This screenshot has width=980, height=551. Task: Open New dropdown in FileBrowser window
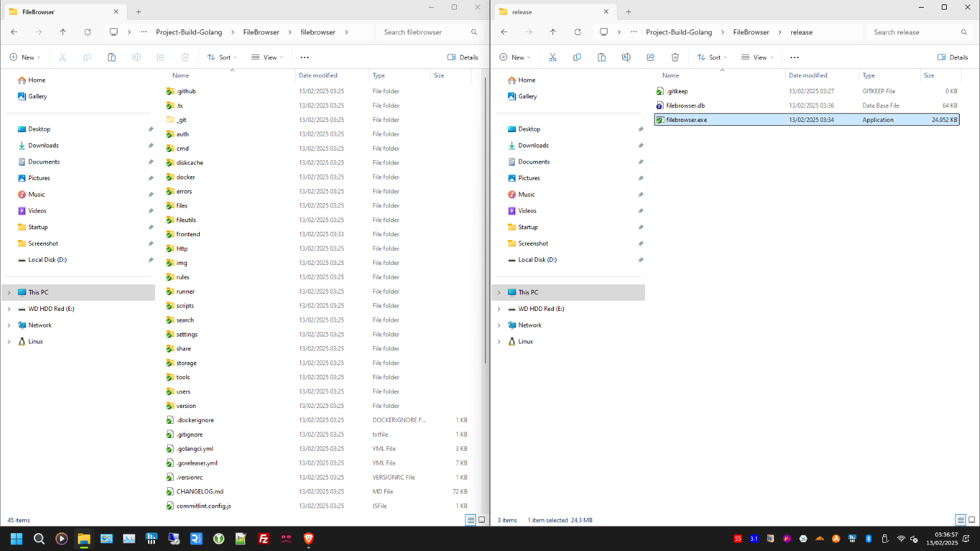coord(25,57)
